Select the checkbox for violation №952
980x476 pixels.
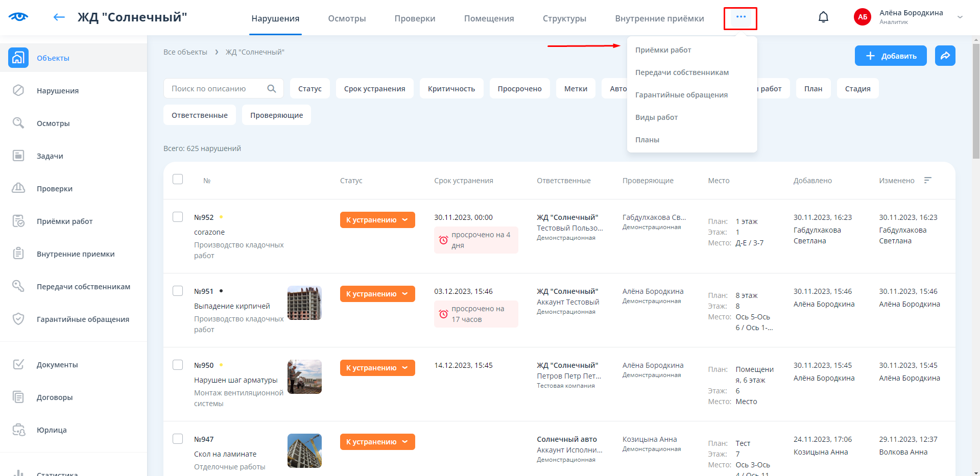point(178,217)
